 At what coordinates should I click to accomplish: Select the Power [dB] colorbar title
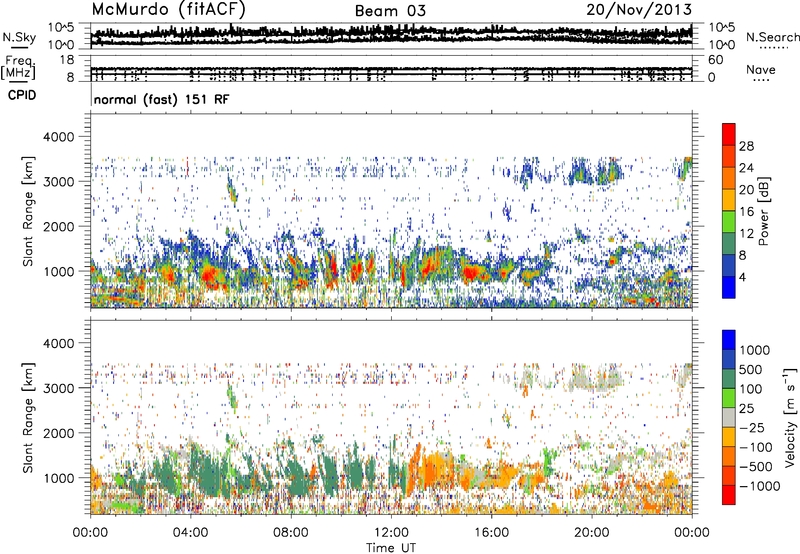(763, 211)
